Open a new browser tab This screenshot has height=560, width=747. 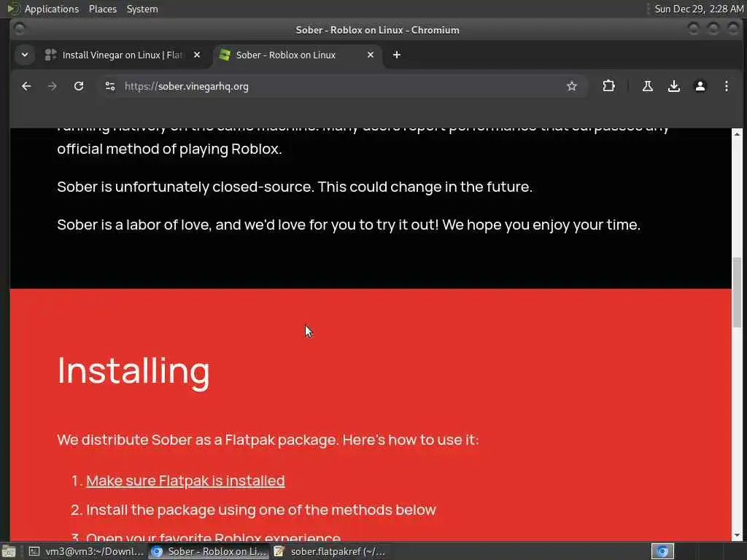pos(396,55)
